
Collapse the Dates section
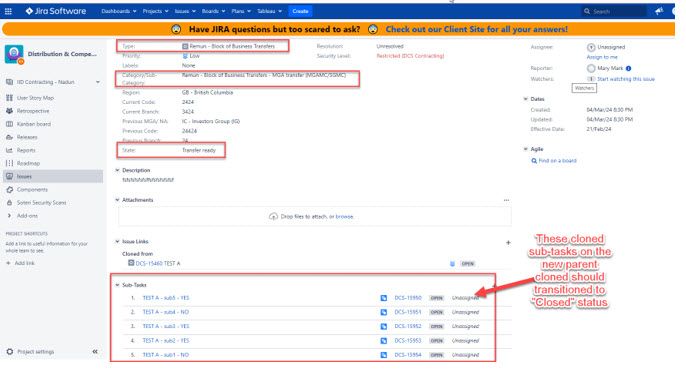[525, 99]
